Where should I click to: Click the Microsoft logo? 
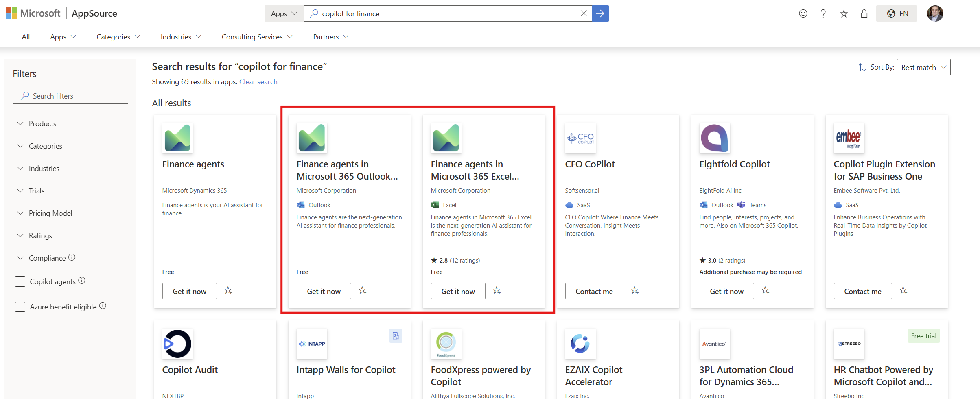pyautogui.click(x=33, y=13)
